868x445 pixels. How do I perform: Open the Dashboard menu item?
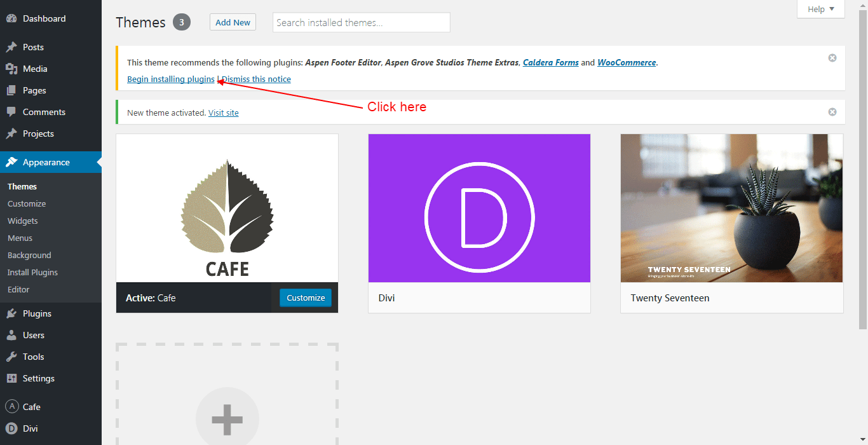pyautogui.click(x=51, y=18)
